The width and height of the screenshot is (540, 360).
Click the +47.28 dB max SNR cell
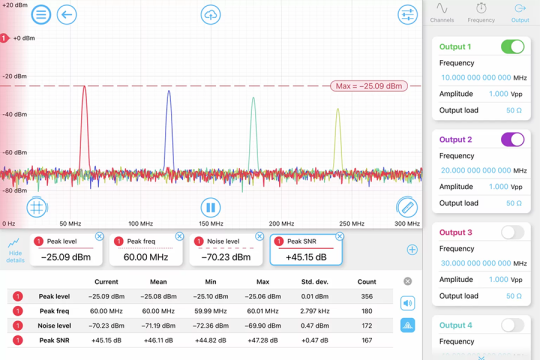click(x=263, y=340)
